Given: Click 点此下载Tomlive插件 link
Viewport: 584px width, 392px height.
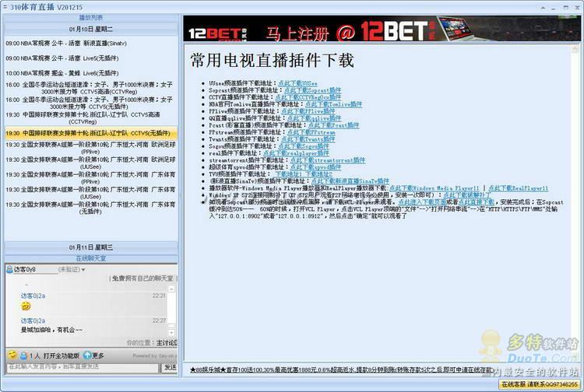Looking at the screenshot, I should (333, 104).
